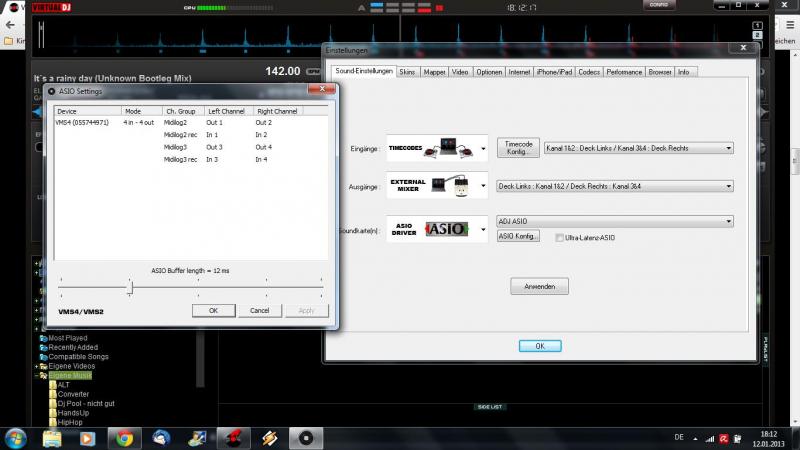The height and width of the screenshot is (450, 800).
Task: Switch to the Skins tab
Action: (407, 72)
